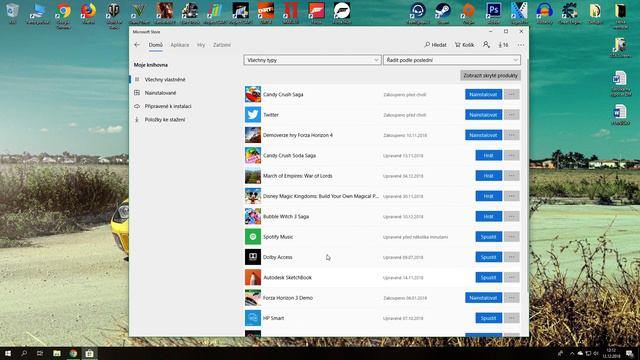The width and height of the screenshot is (640, 360).
Task: Open more options for Dolby Access
Action: tap(511, 257)
